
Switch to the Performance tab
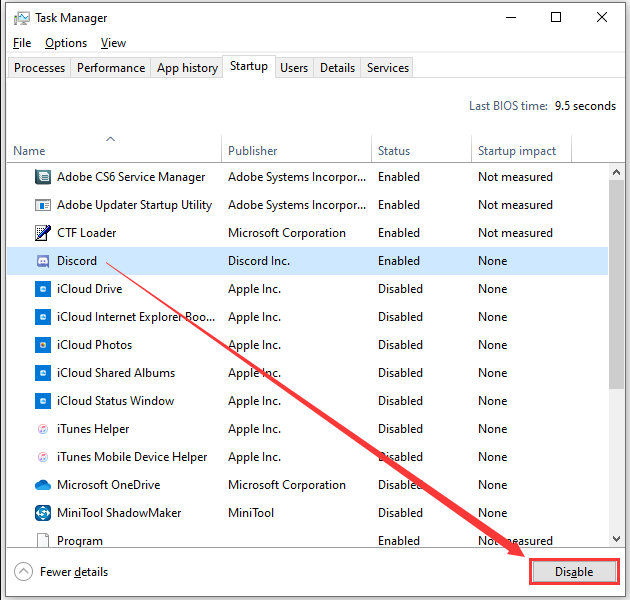coord(111,68)
